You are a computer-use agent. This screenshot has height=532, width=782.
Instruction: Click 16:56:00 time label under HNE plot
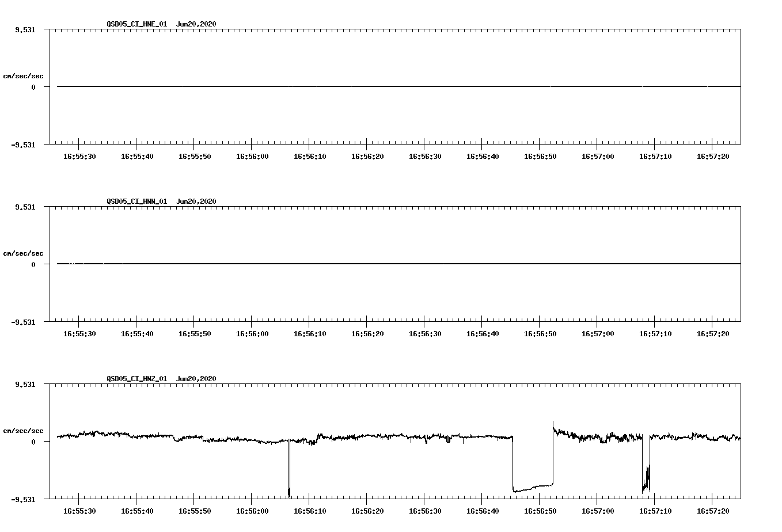tap(252, 157)
